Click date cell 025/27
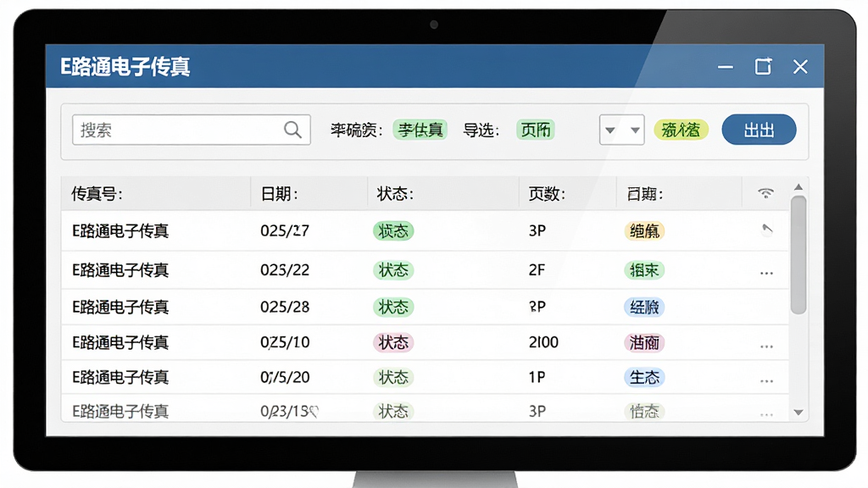Image resolution: width=868 pixels, height=488 pixels. 285,230
